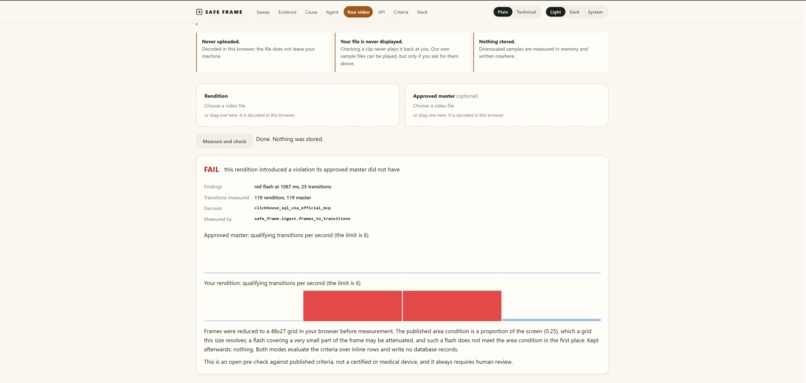Screen dimensions: 806x383
Task: Click the 'Transitions measured' label
Action: coord(226,197)
